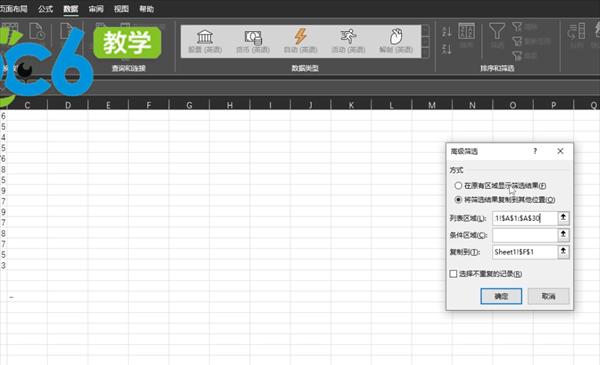Open the 页面布局 ribbon tab
Image resolution: width=600 pixels, height=365 pixels.
pos(14,9)
